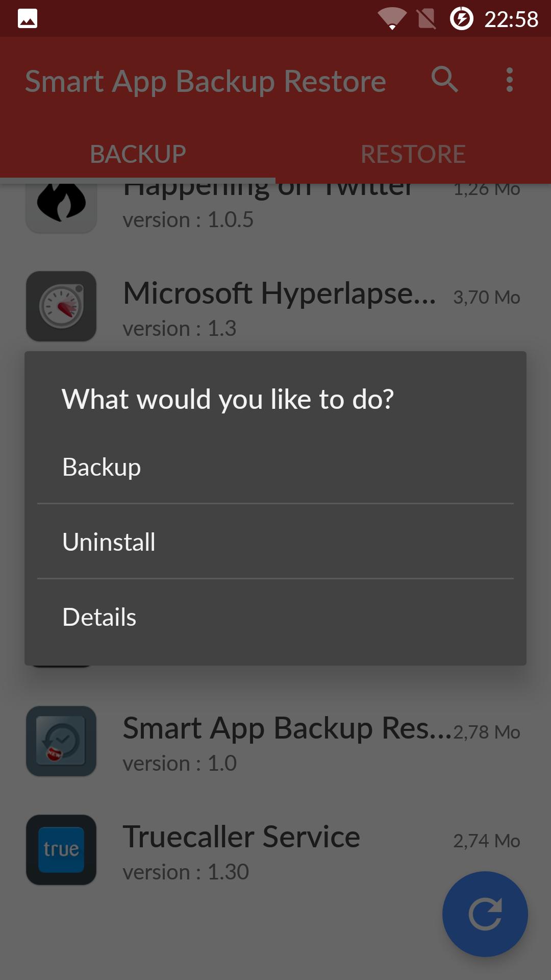Choose Uninstall in the dialog
Screen dimensions: 551x980
tap(275, 542)
